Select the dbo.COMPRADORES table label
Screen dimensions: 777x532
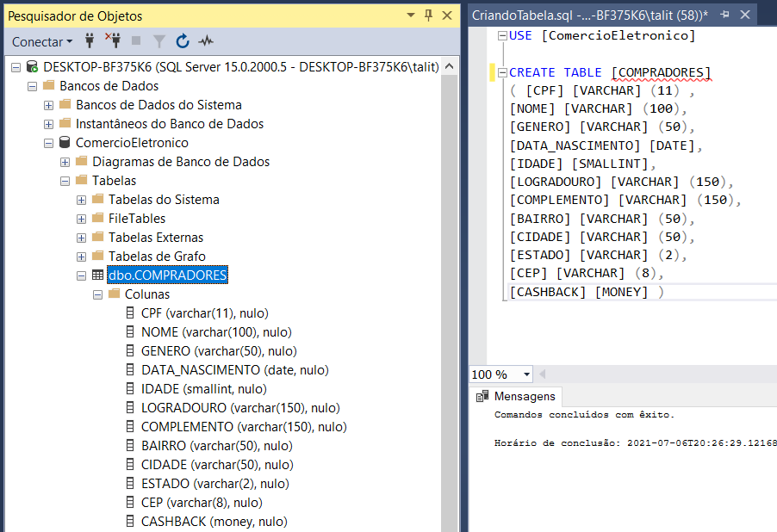tap(167, 275)
